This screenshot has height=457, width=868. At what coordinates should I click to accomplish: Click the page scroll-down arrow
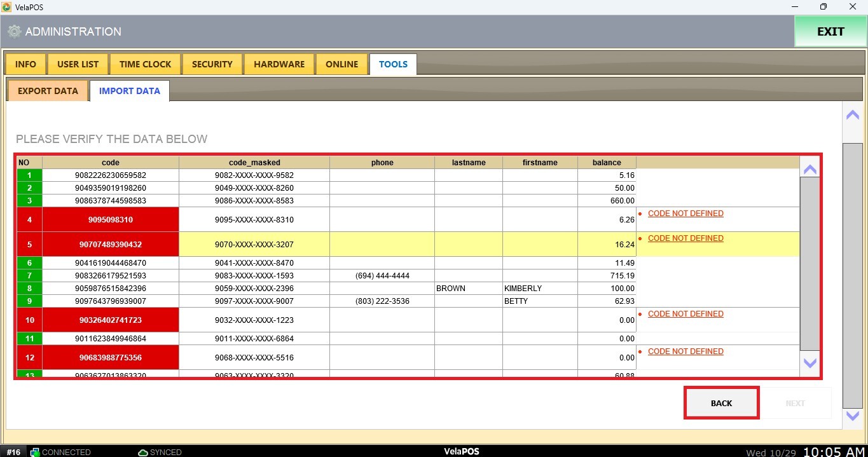click(x=852, y=416)
